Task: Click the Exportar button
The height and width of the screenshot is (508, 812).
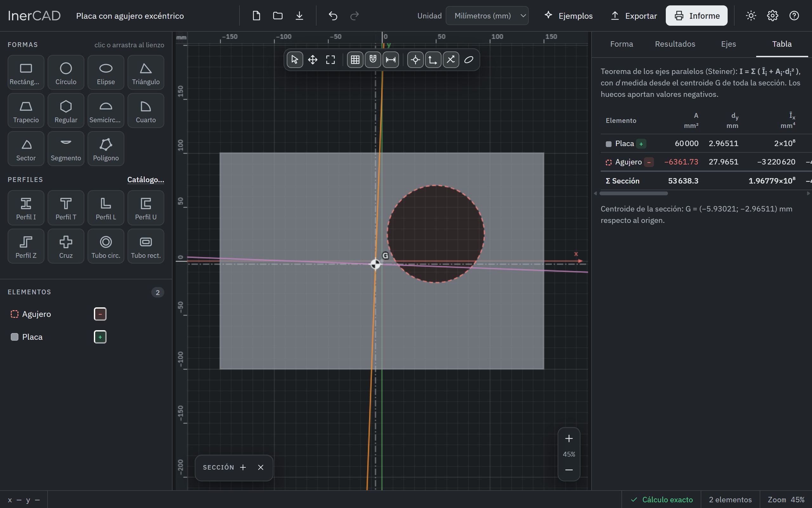Action: click(633, 16)
